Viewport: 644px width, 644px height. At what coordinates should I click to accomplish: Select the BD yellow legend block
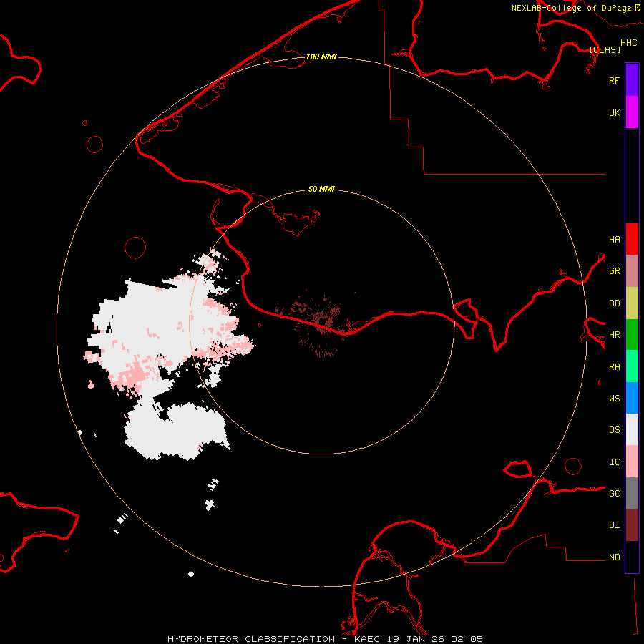coord(632,303)
